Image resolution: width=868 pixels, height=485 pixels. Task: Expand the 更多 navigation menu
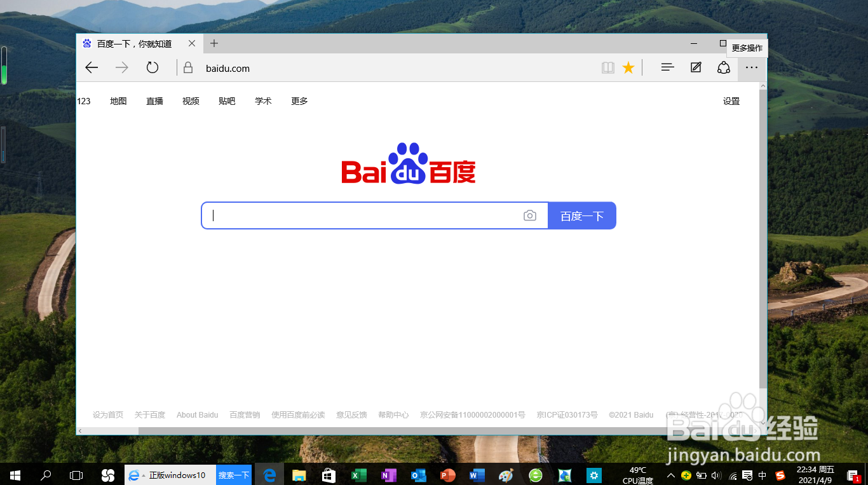click(x=299, y=101)
